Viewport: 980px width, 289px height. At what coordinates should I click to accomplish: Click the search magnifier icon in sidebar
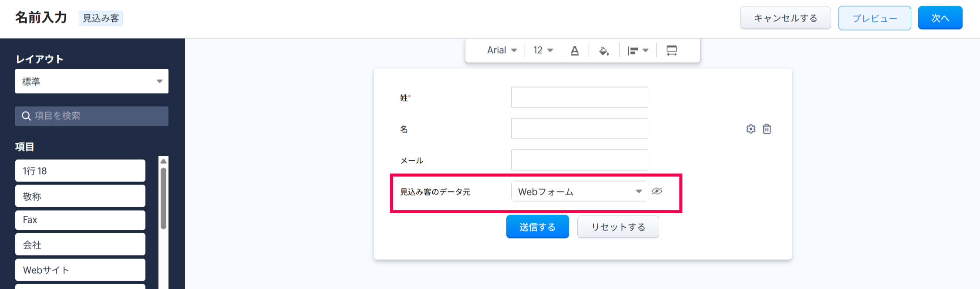(26, 116)
